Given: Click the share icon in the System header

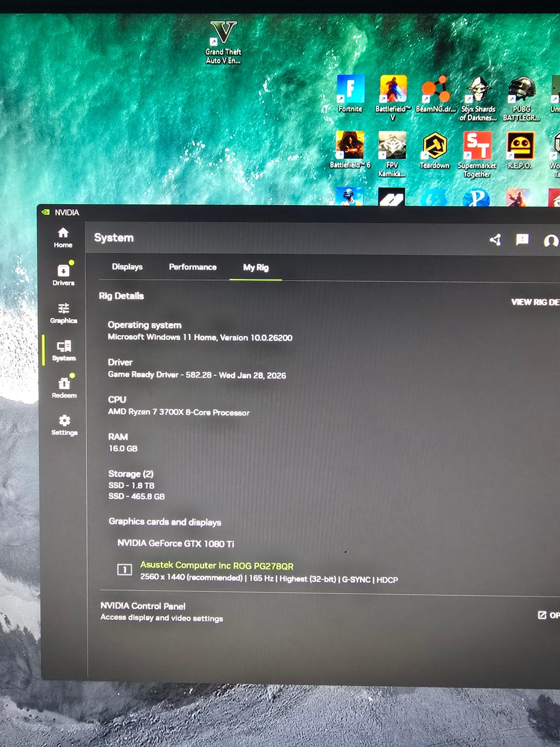Looking at the screenshot, I should coord(495,239).
